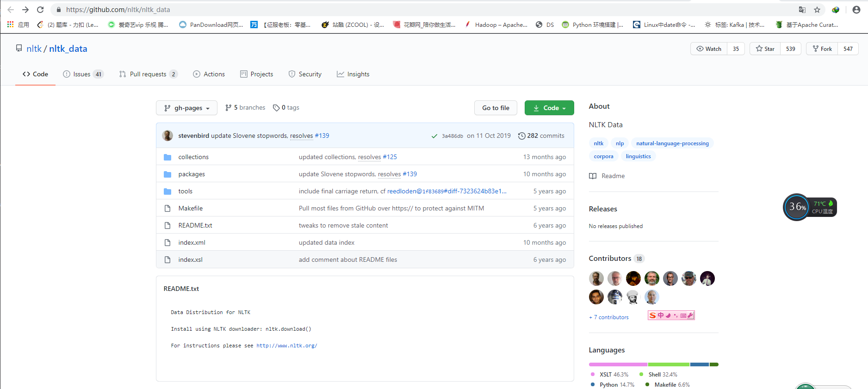Open the PanDownload bookmark
Viewport: 868px width, 389px height.
[211, 25]
